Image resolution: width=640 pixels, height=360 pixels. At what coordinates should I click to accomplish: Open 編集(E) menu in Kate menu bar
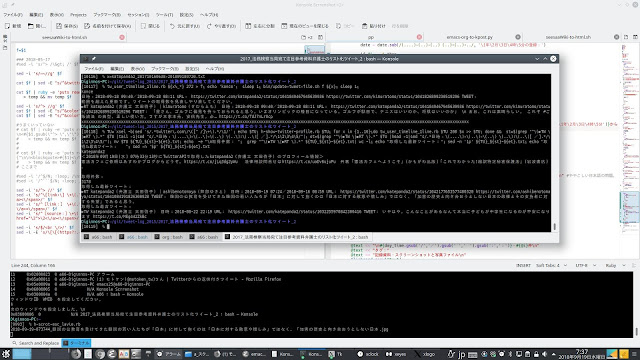pyautogui.click(x=36, y=15)
